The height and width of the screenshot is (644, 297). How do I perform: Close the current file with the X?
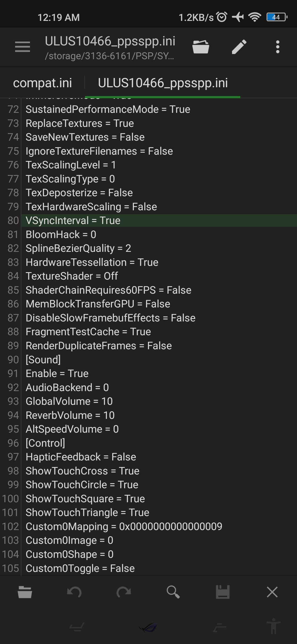272,592
